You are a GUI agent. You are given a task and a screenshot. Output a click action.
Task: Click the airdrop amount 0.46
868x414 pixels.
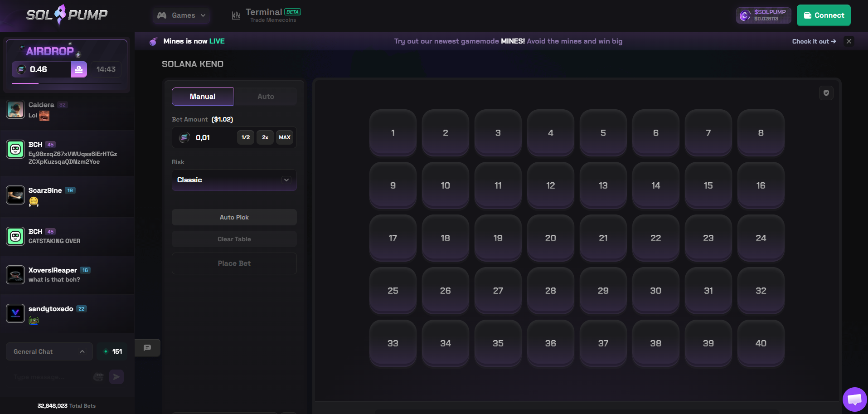(39, 69)
